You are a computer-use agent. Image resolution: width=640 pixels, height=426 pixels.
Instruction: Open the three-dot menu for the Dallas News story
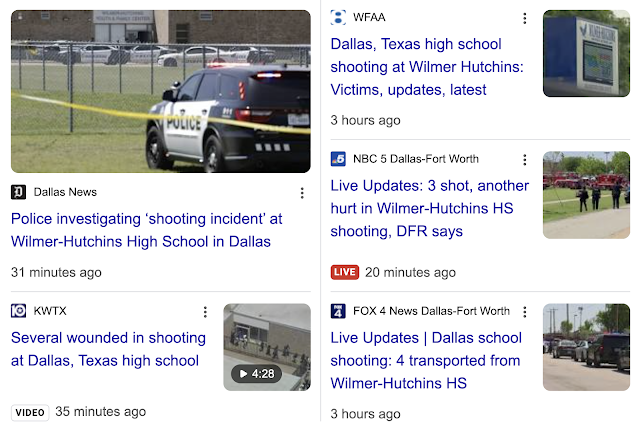click(x=302, y=193)
